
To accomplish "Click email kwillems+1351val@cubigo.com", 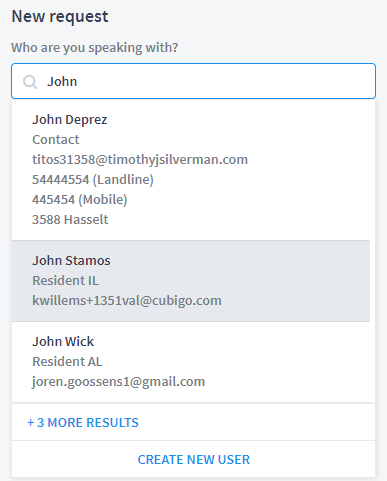I will [x=127, y=301].
